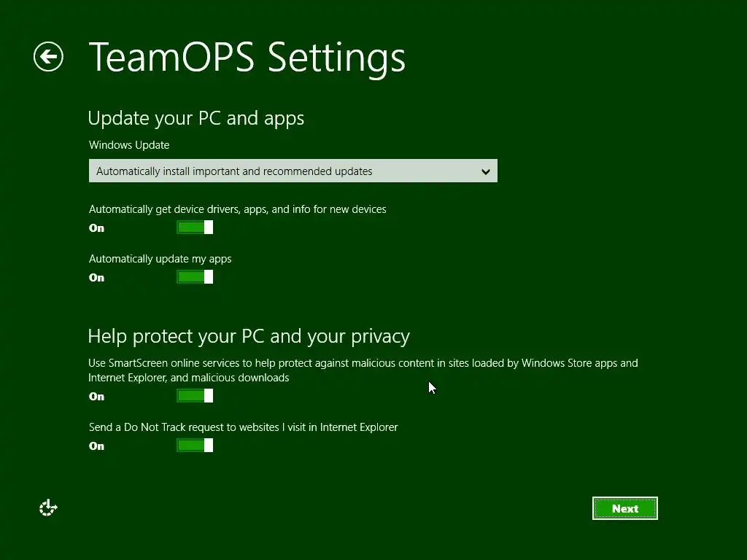The width and height of the screenshot is (747, 560).
Task: Click the 'On' label under SmartScreen description
Action: tap(97, 397)
